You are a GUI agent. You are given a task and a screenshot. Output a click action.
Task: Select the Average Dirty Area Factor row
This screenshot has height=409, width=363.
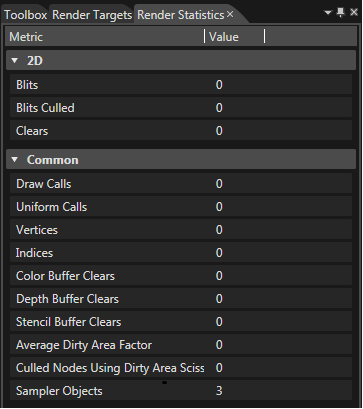pyautogui.click(x=181, y=345)
